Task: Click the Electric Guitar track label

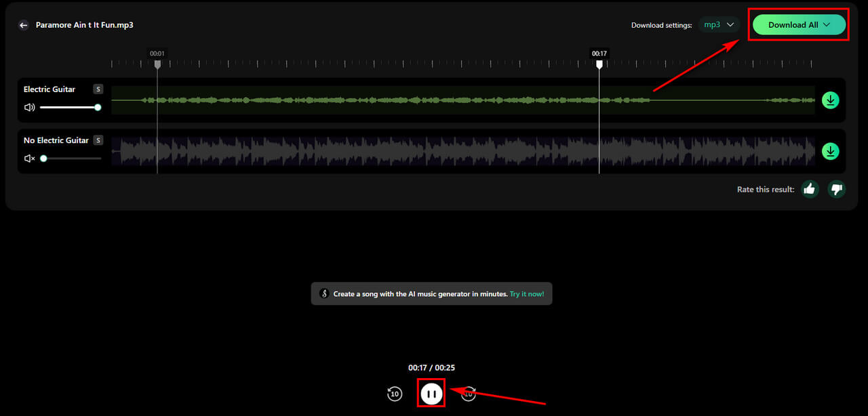Action: click(50, 89)
